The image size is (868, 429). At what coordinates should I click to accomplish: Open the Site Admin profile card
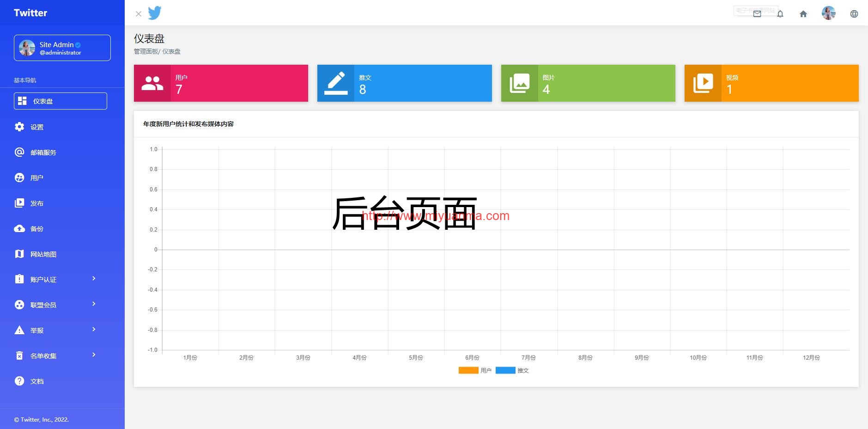tap(62, 48)
